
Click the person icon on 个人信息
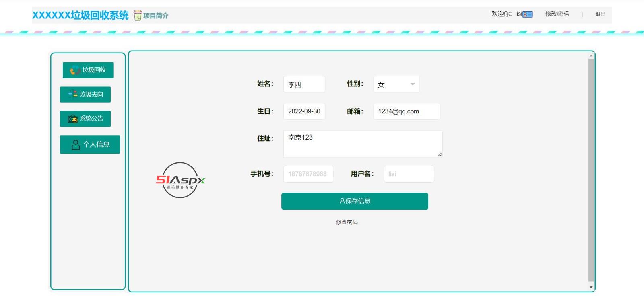pos(75,145)
